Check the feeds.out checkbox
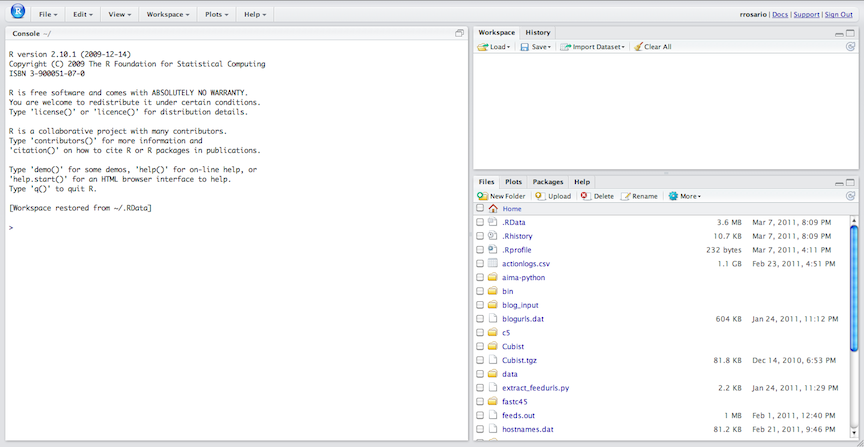The width and height of the screenshot is (864, 447). (x=480, y=415)
